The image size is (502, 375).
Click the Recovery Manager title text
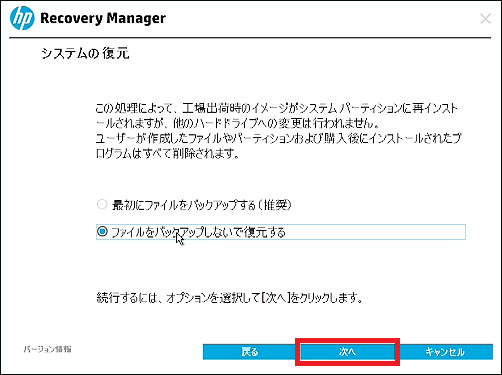click(103, 18)
